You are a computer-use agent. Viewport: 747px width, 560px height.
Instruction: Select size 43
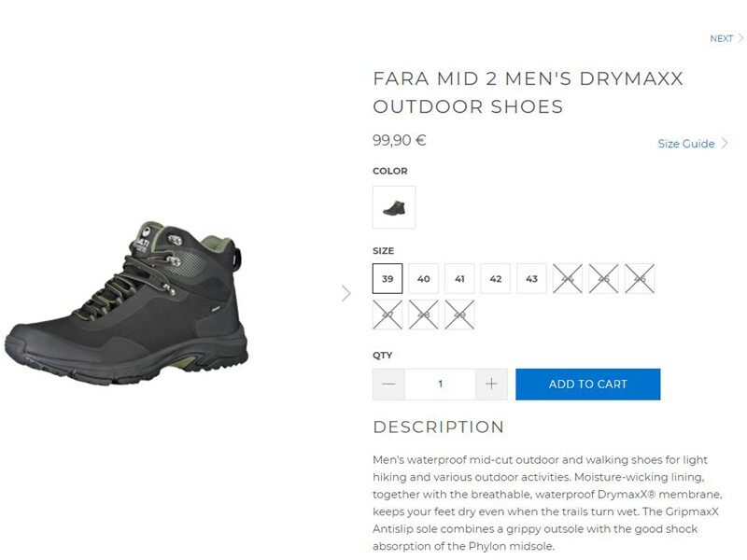tap(531, 279)
